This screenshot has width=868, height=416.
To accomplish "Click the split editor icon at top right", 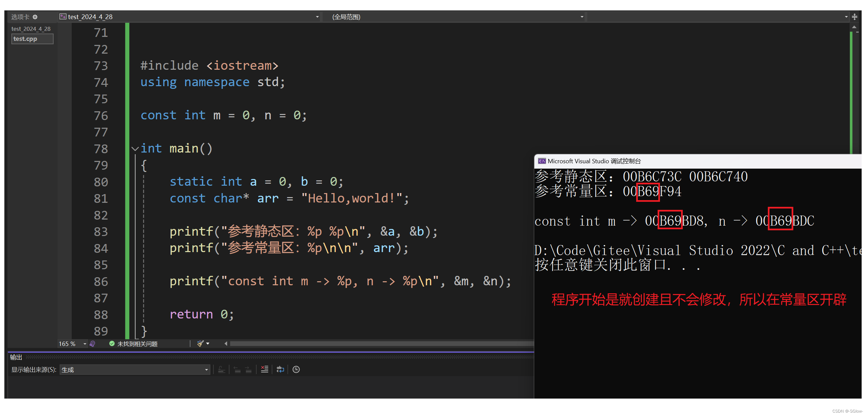I will 855,17.
